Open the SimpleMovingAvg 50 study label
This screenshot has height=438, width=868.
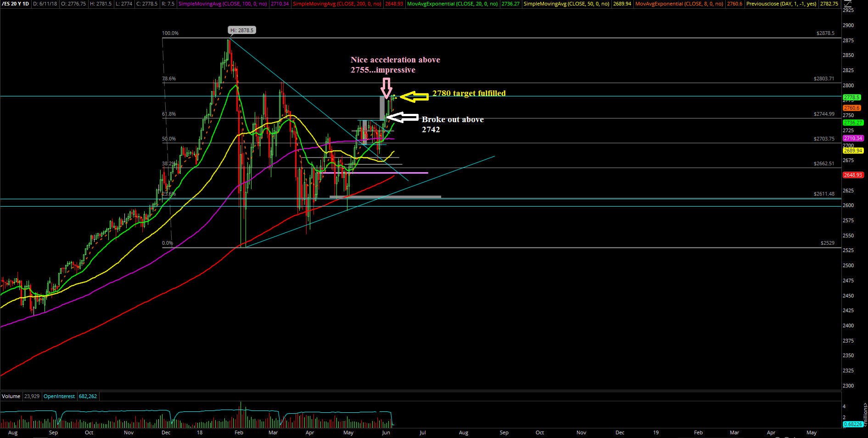566,4
